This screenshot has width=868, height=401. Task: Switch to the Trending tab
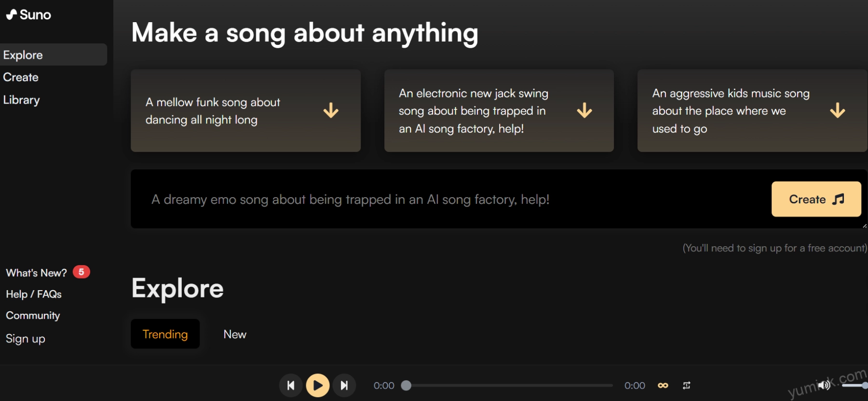coord(165,334)
